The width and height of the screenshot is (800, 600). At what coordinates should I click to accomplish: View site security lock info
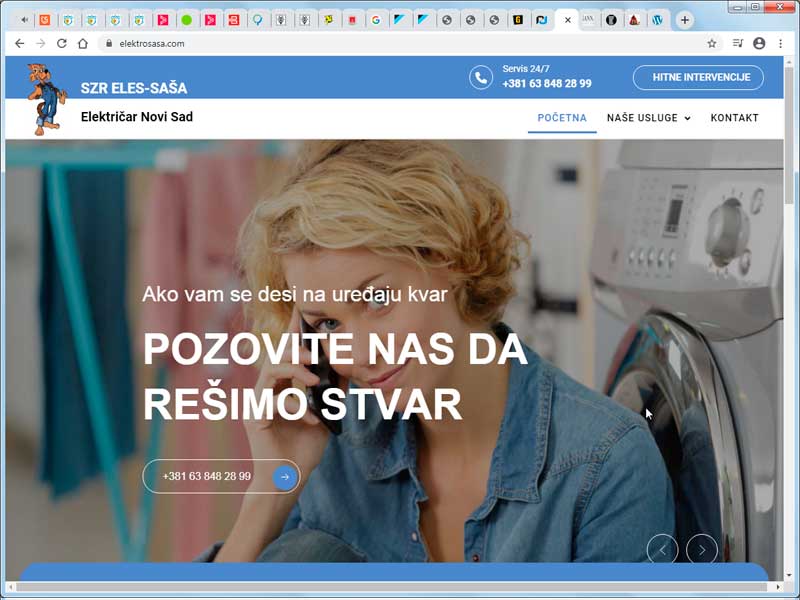[x=109, y=44]
